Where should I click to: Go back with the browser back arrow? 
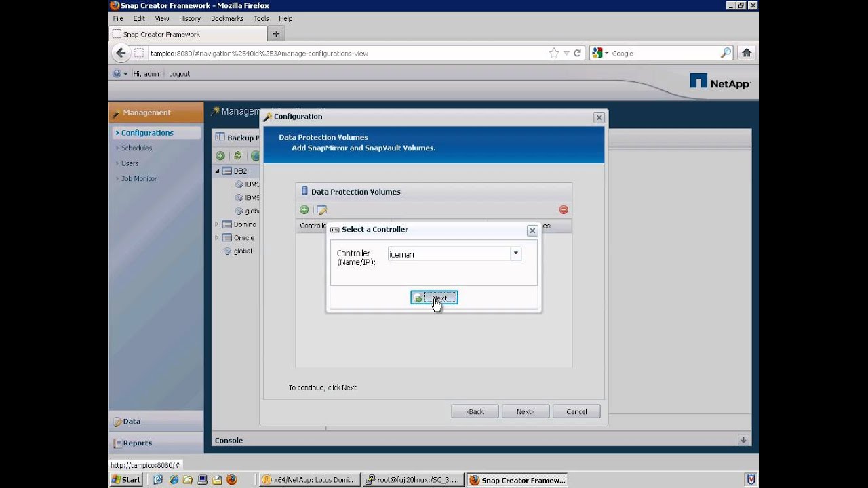point(121,53)
